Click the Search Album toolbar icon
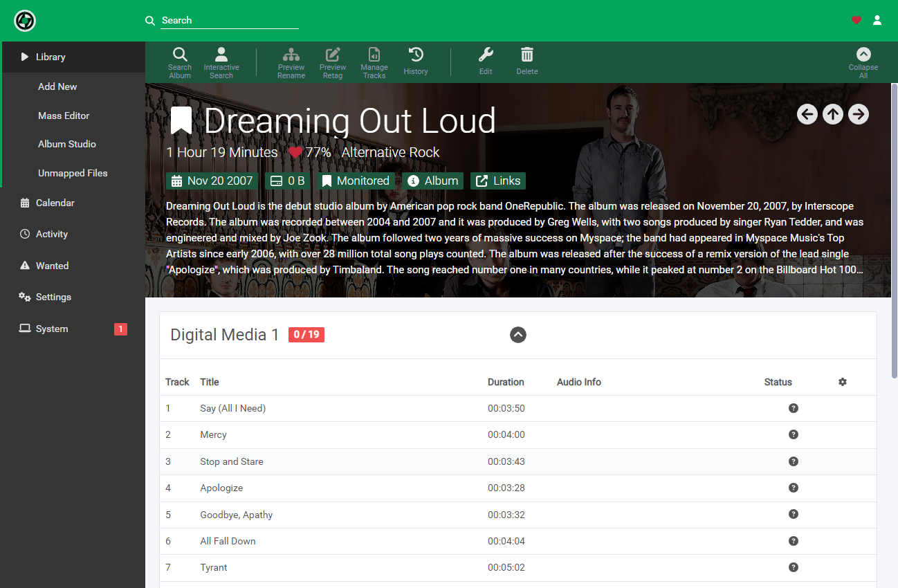This screenshot has height=588, width=898. click(180, 63)
